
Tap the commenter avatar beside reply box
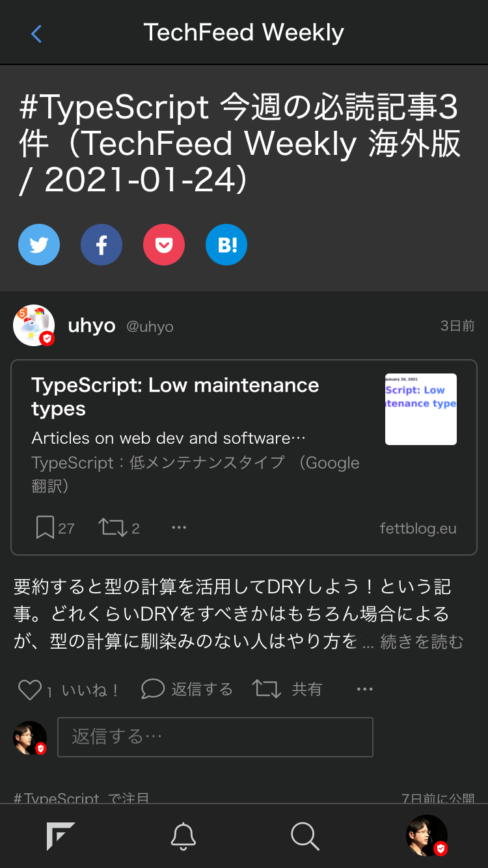(x=30, y=738)
